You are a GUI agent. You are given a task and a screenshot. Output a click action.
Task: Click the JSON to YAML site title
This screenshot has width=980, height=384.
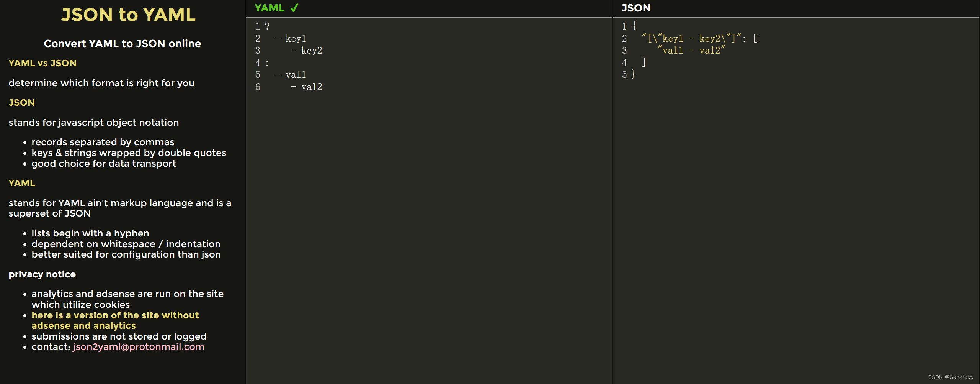tap(128, 15)
